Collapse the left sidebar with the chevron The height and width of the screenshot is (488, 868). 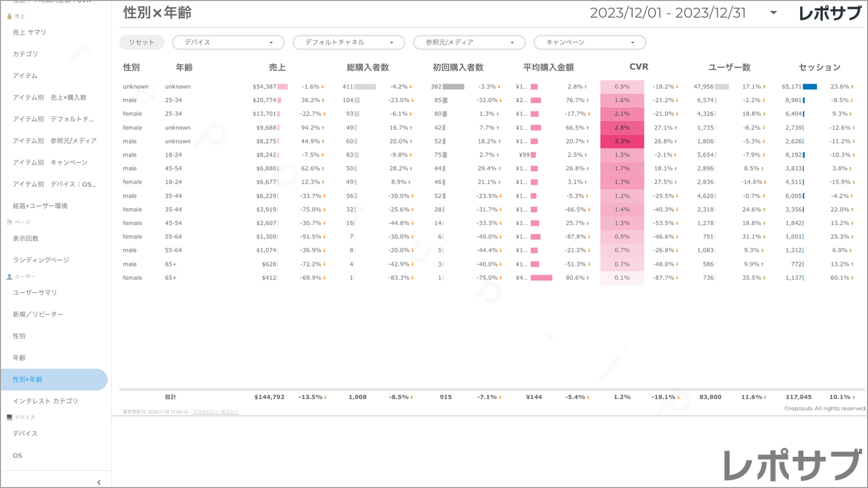[99, 482]
